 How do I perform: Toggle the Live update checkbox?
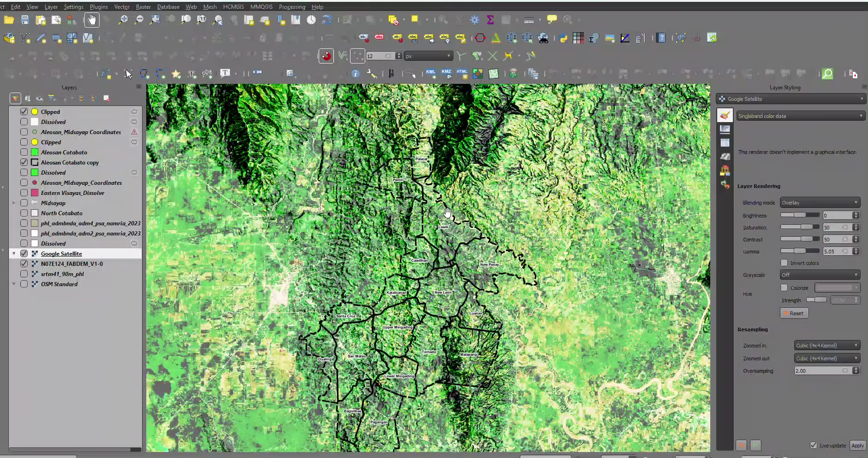tap(814, 445)
